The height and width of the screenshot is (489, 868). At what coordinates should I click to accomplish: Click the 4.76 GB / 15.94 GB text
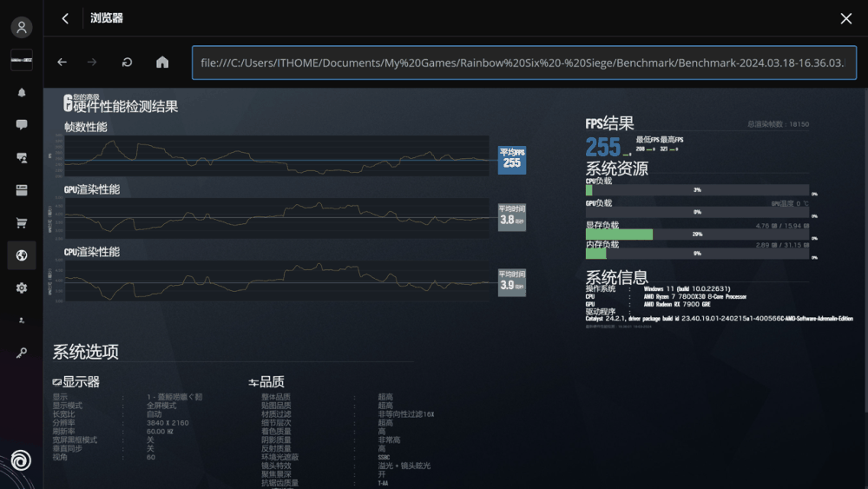[x=782, y=226]
